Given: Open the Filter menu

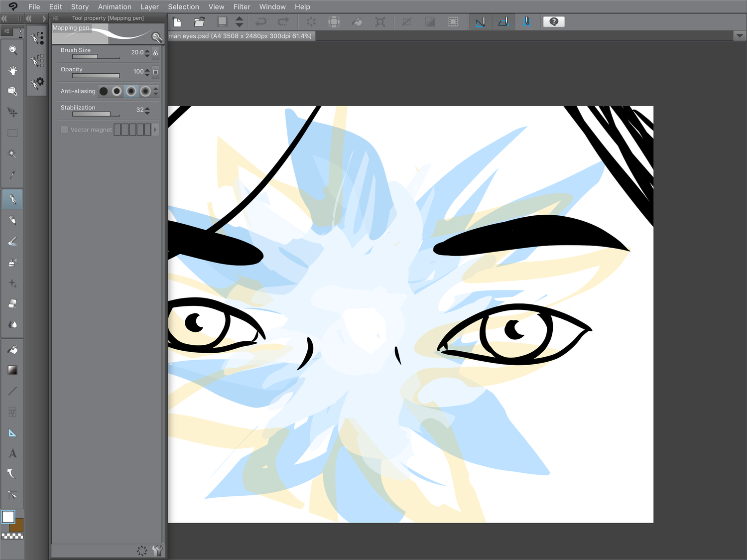Looking at the screenshot, I should pos(242,6).
